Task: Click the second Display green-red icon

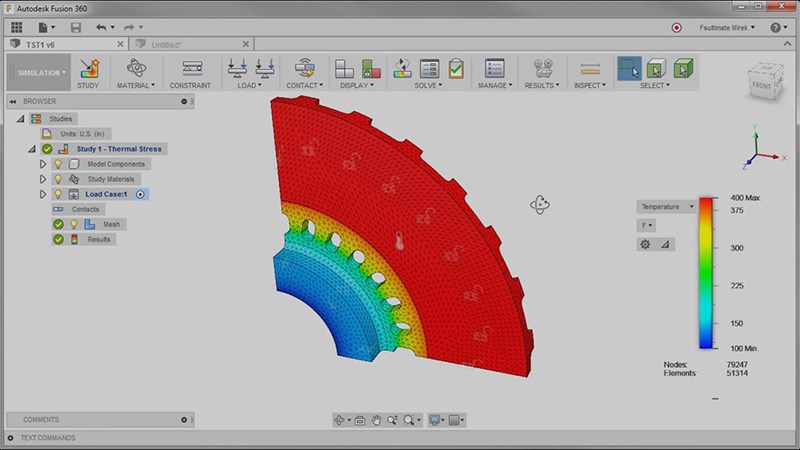Action: 371,68
